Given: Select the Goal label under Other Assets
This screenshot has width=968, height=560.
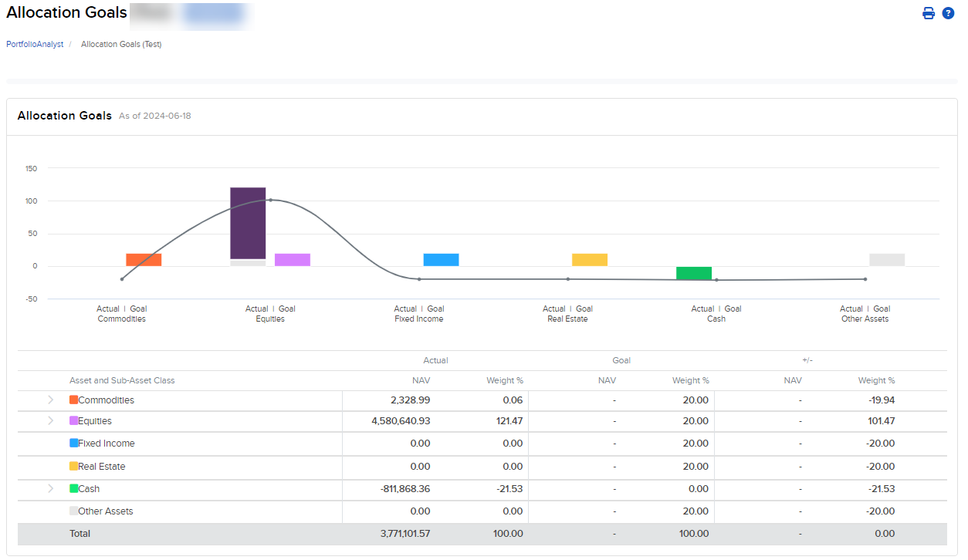Looking at the screenshot, I should [881, 309].
